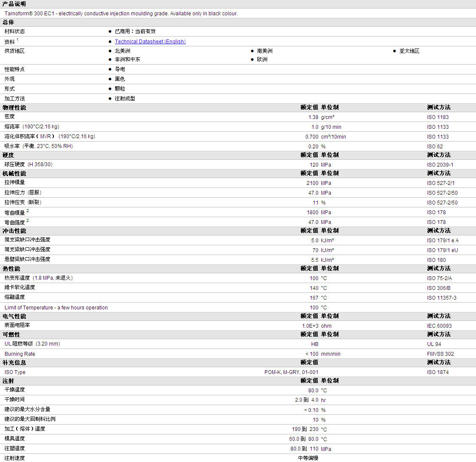Click the POM-K, M-GRY, 01-001 value

tap(291, 372)
